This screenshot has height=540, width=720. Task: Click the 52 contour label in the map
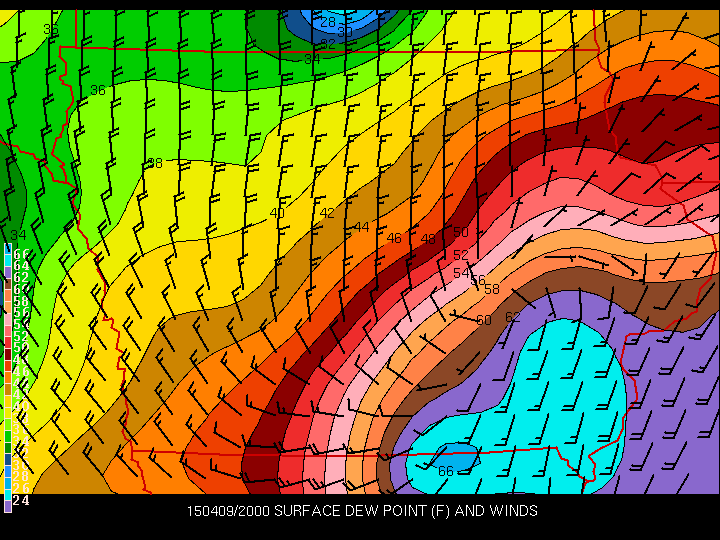[461, 255]
